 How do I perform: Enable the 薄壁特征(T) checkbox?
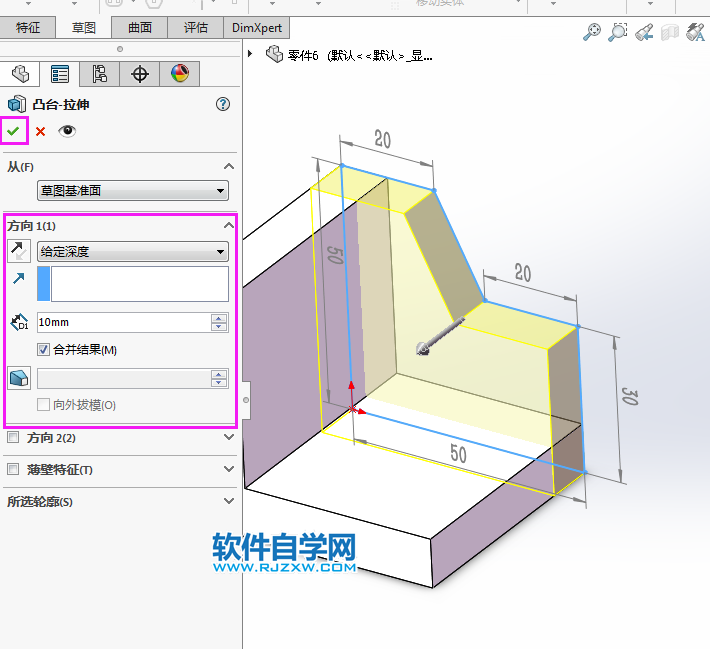pyautogui.click(x=13, y=469)
